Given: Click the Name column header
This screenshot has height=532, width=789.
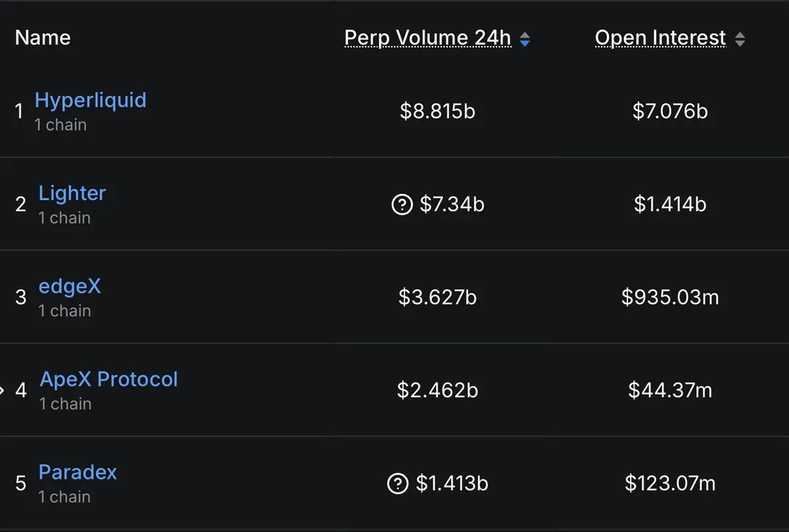Looking at the screenshot, I should (43, 38).
